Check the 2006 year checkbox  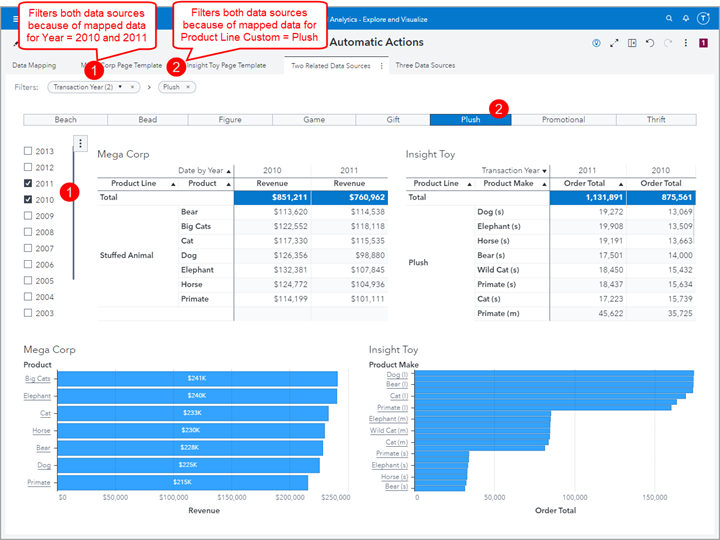(x=28, y=264)
